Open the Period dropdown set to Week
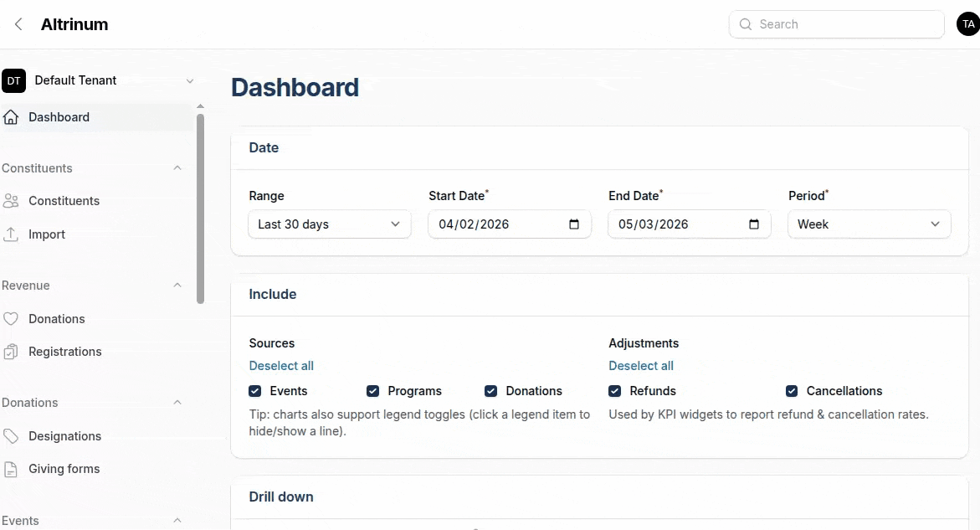 (869, 224)
